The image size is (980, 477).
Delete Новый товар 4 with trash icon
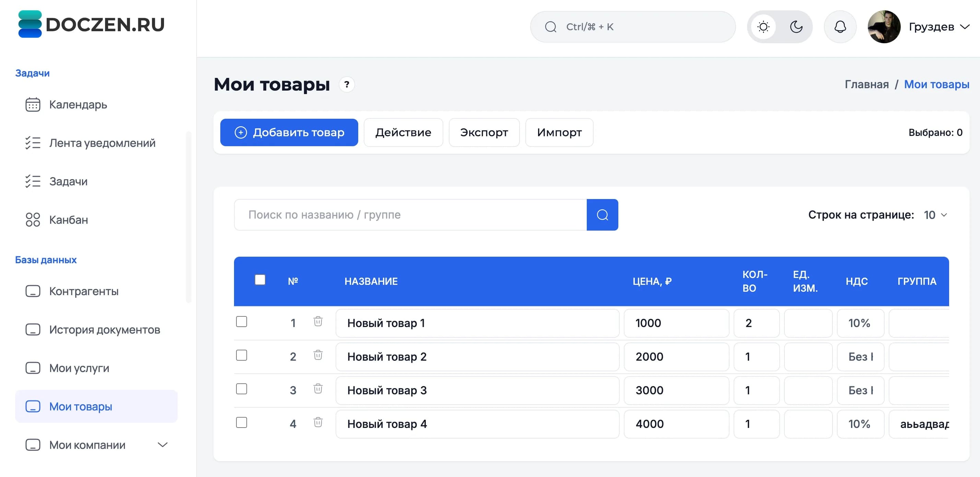[318, 422]
